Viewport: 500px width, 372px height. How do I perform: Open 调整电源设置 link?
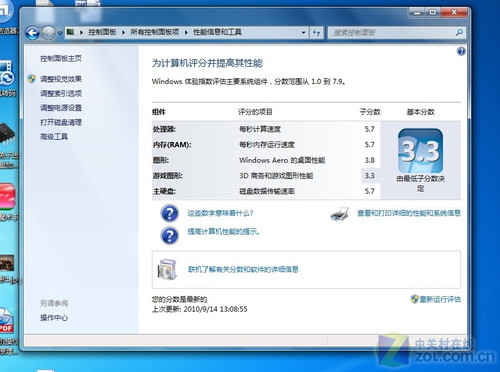point(61,108)
